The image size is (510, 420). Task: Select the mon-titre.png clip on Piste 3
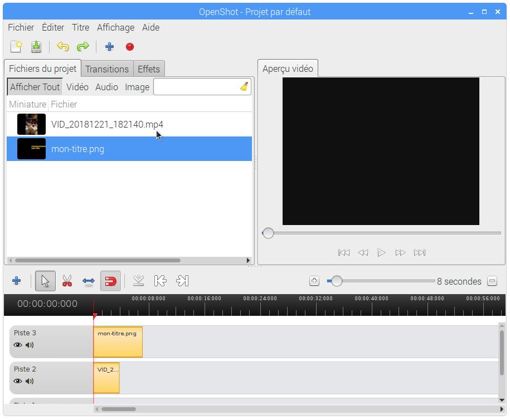(x=118, y=342)
